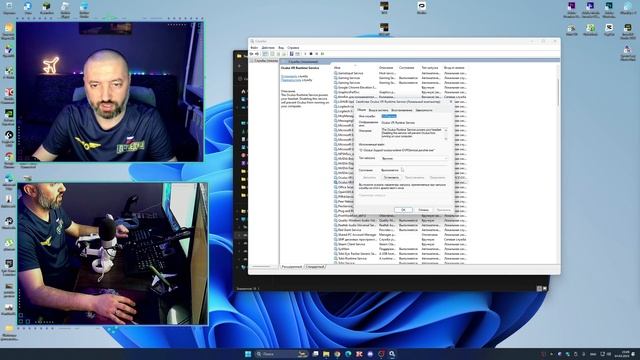Viewport: 640px width, 360px height.
Task: Select the Quality Windows Audio Video row
Action: [400, 220]
